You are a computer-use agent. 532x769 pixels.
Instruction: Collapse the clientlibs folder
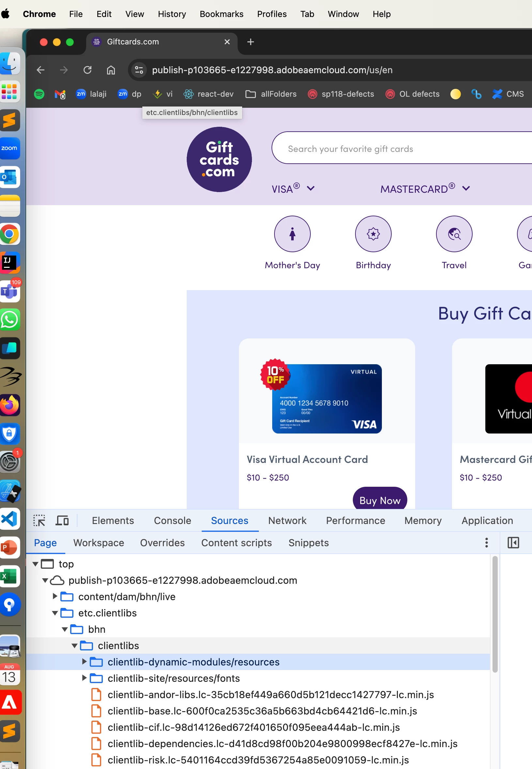75,646
